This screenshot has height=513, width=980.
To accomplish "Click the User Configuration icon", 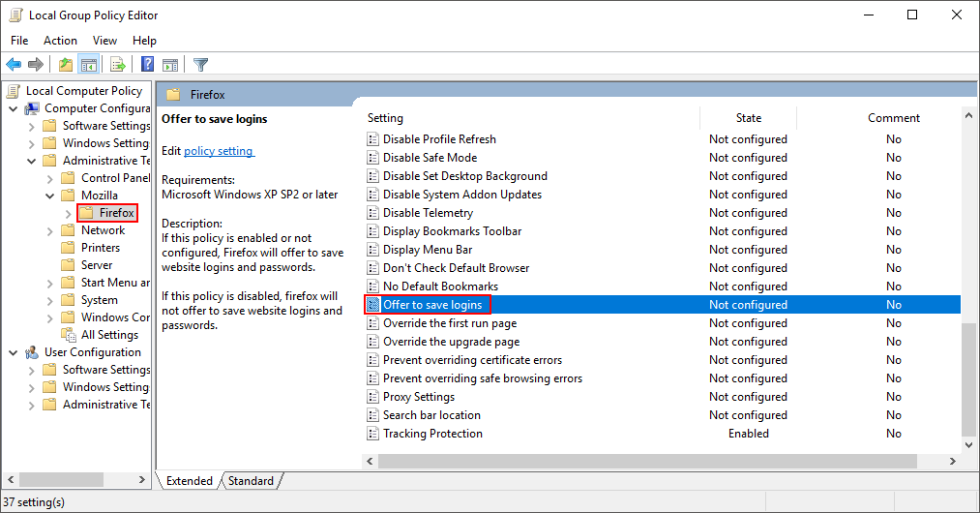I will [31, 352].
